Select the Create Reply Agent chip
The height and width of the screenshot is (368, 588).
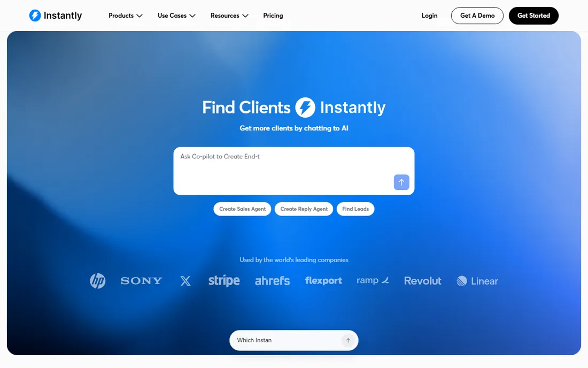coord(304,209)
